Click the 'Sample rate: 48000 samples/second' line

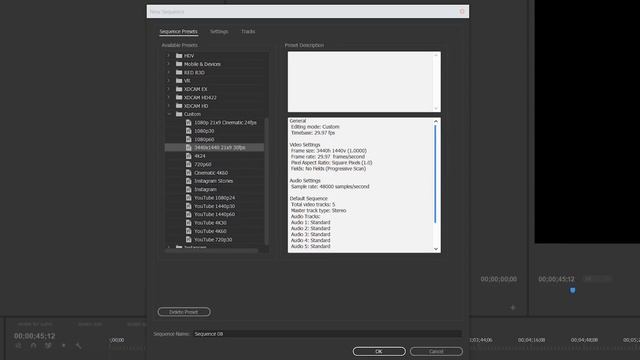pos(330,187)
